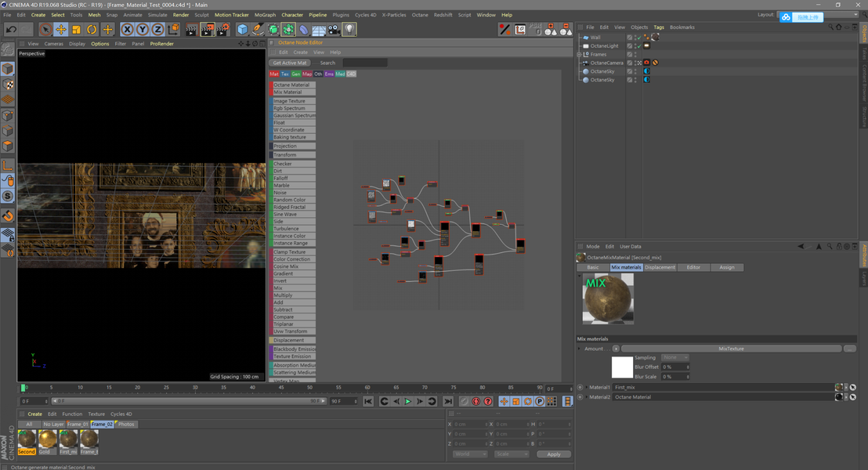Toggle Y axis lock
The height and width of the screenshot is (470, 868).
pos(143,29)
